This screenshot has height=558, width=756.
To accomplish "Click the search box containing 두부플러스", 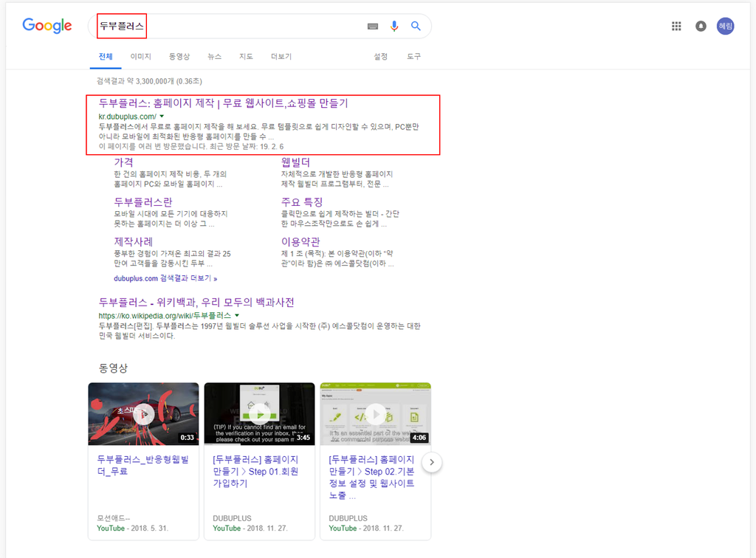I will pos(251,27).
